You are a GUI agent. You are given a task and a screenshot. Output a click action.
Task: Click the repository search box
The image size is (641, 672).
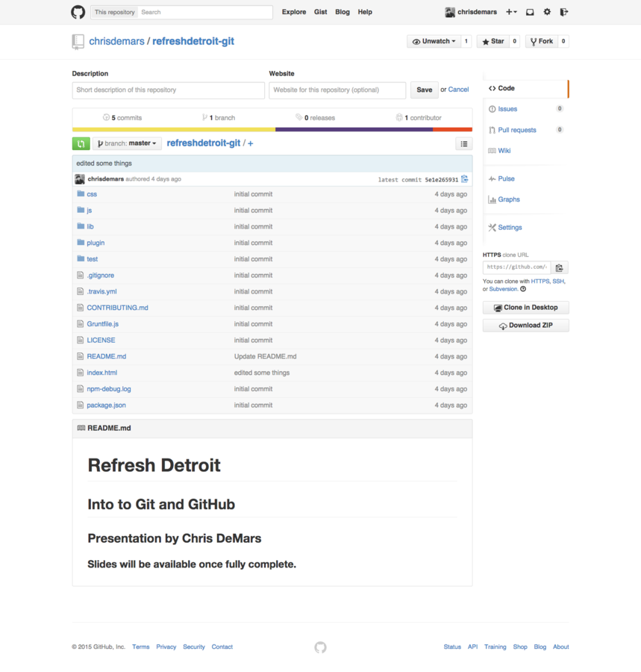(205, 12)
